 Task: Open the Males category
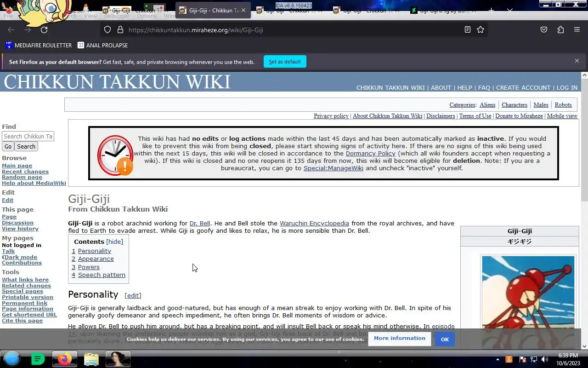pyautogui.click(x=541, y=105)
